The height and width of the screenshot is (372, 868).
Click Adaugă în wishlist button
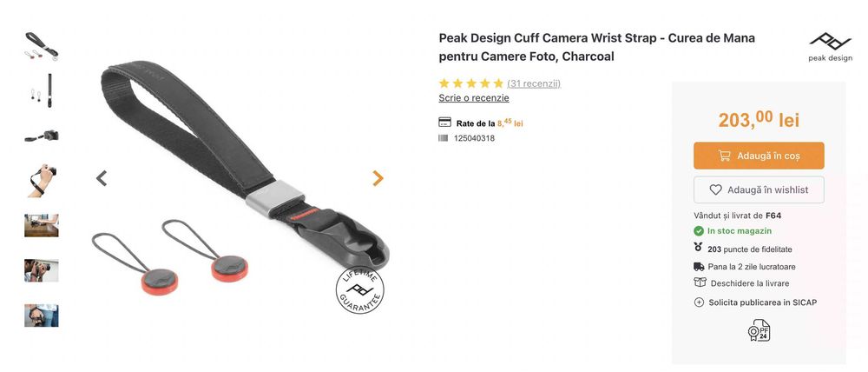(759, 189)
